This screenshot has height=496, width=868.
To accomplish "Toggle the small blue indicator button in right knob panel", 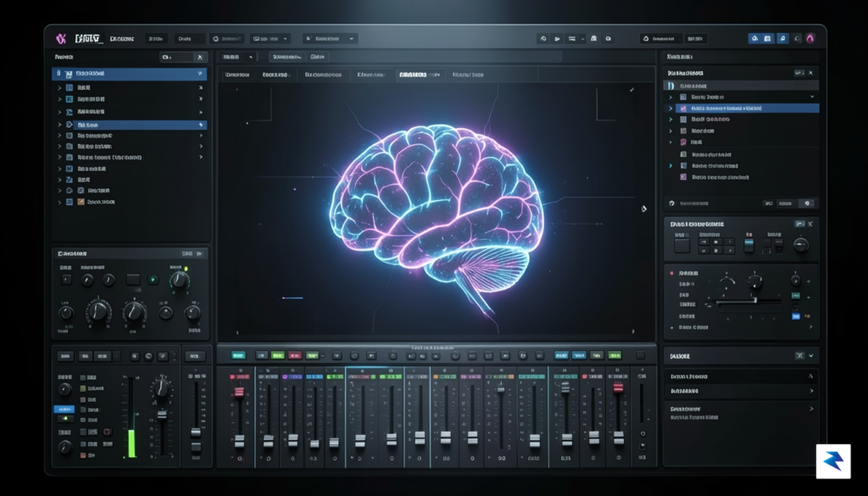I will coord(796,316).
